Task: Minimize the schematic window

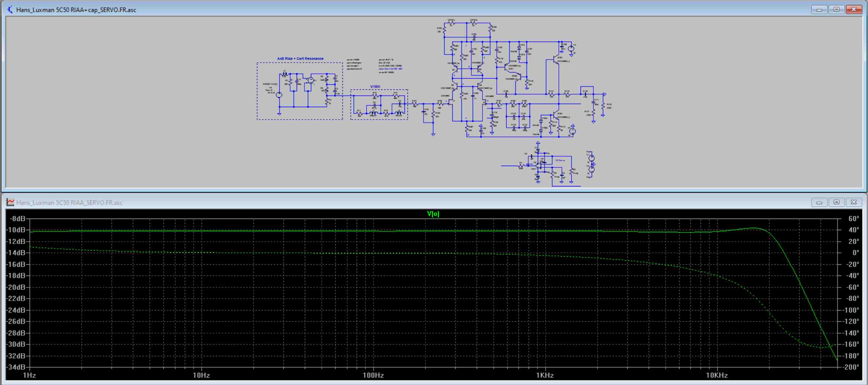Action: pyautogui.click(x=819, y=9)
